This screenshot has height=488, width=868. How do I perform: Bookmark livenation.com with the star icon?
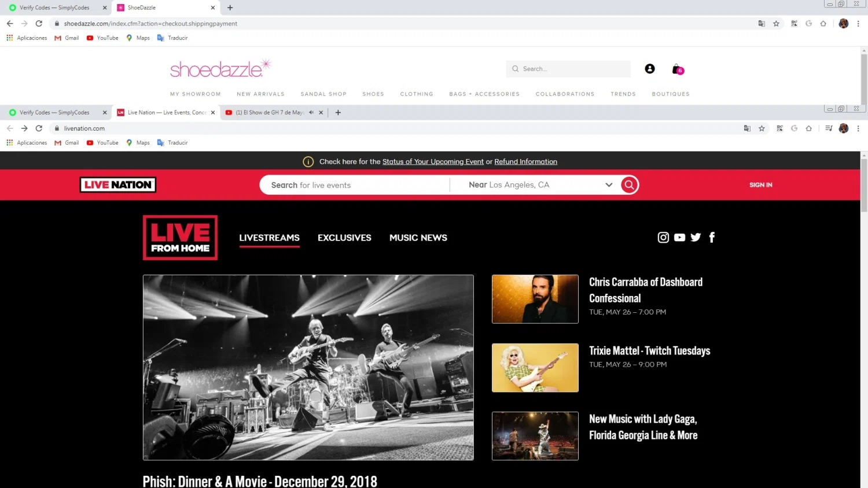click(762, 128)
